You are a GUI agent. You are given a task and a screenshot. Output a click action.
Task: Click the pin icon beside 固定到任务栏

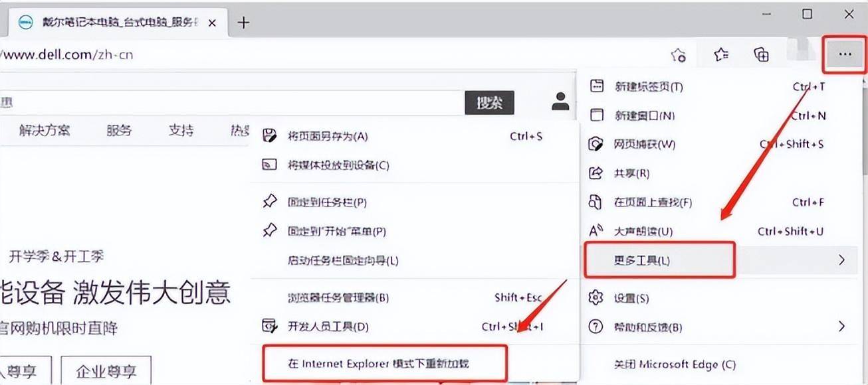pos(269,201)
